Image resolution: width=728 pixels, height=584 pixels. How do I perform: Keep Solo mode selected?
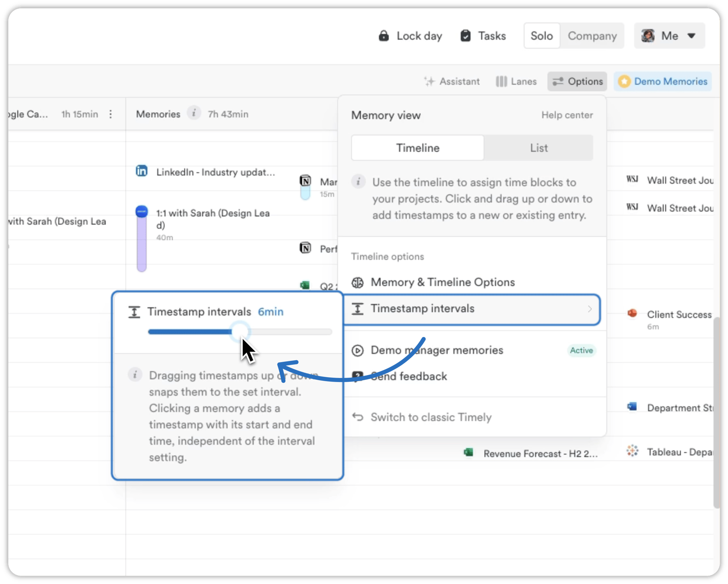(x=542, y=35)
